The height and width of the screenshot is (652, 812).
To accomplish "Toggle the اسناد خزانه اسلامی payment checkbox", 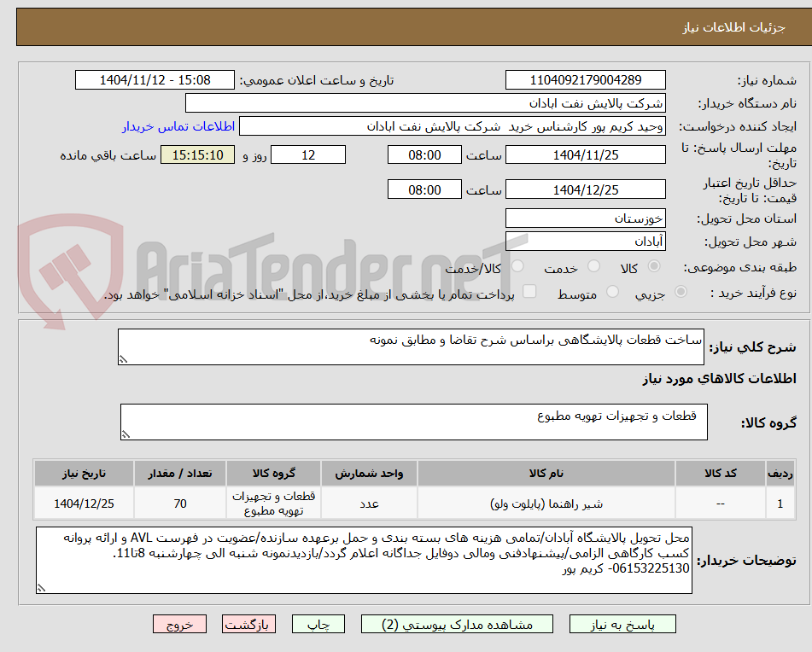I will point(529,291).
